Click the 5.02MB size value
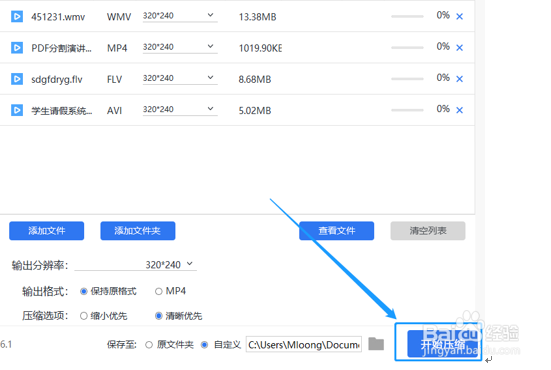This screenshot has height=370, width=551. pyautogui.click(x=255, y=111)
